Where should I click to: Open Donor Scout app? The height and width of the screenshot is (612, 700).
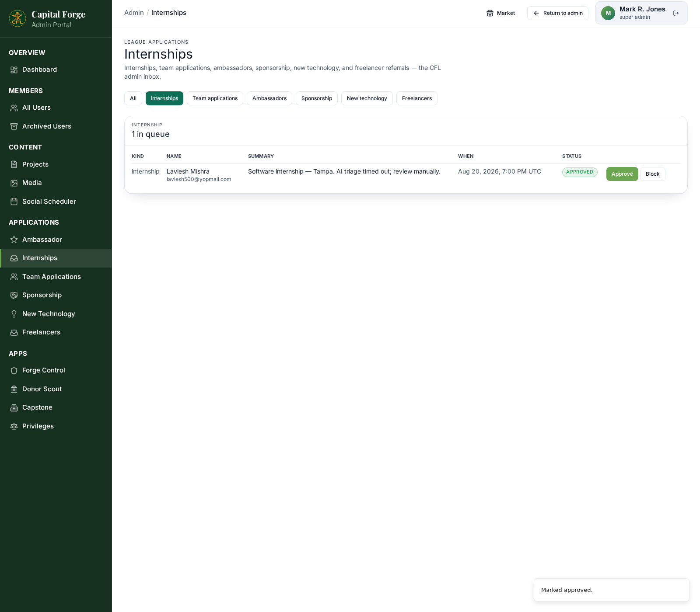(x=56, y=389)
